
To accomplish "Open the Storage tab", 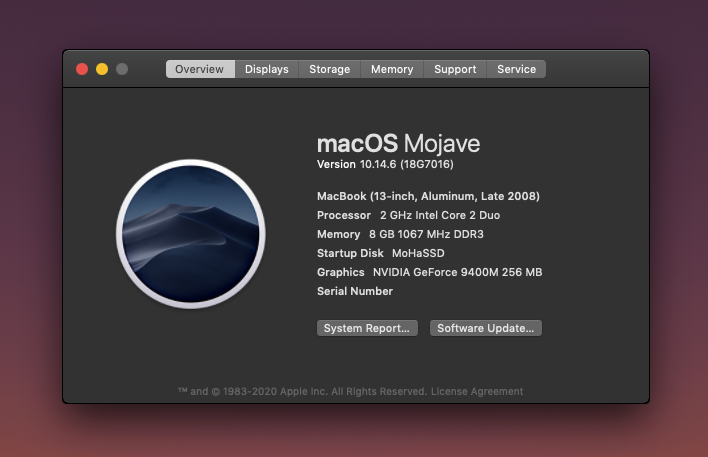I will tap(329, 69).
